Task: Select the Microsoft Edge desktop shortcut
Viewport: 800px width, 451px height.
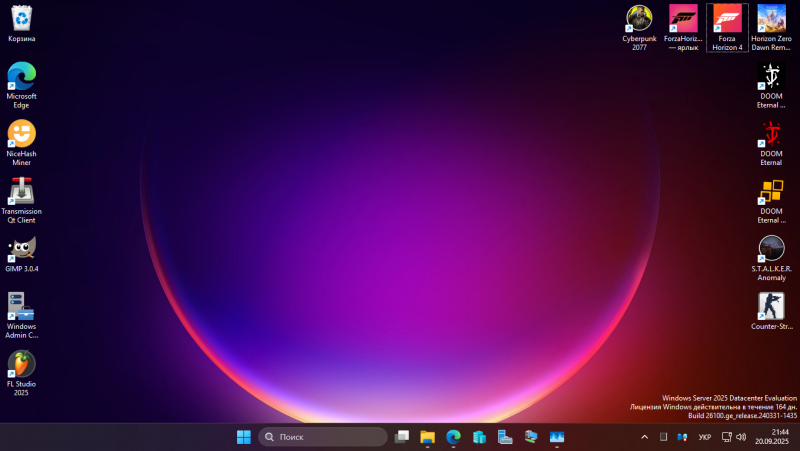Action: [x=21, y=77]
